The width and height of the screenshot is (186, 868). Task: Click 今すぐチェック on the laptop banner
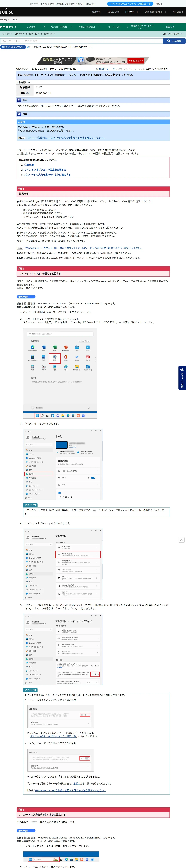(136, 61)
